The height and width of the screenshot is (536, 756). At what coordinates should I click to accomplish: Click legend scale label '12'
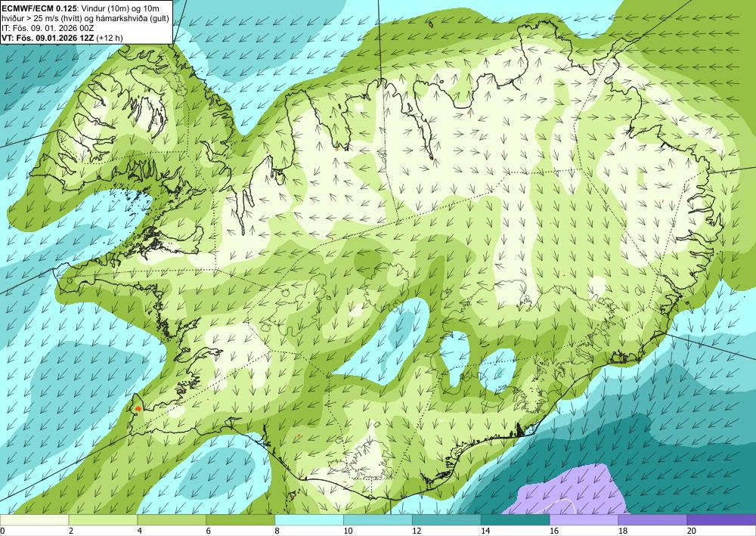[x=417, y=531]
